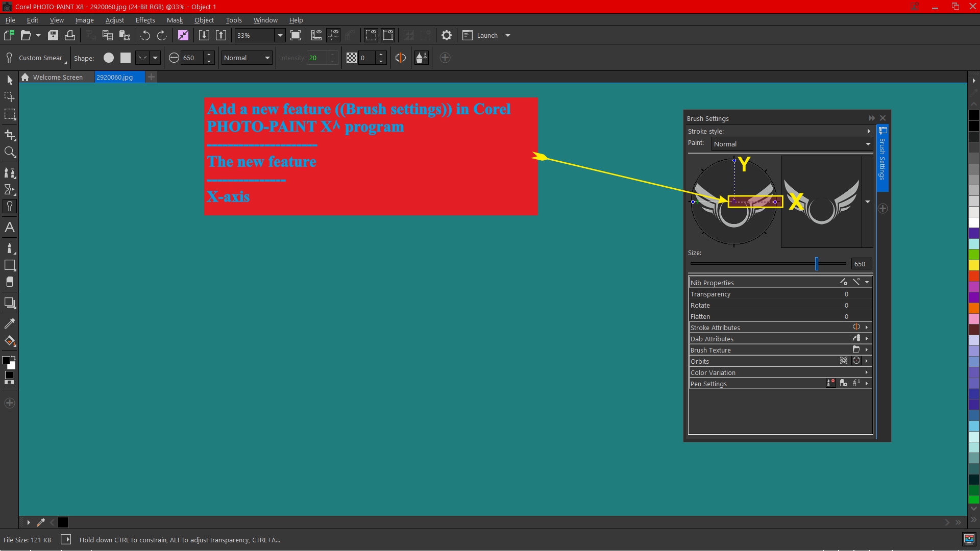
Task: Expand Pen Settings section
Action: pos(867,383)
